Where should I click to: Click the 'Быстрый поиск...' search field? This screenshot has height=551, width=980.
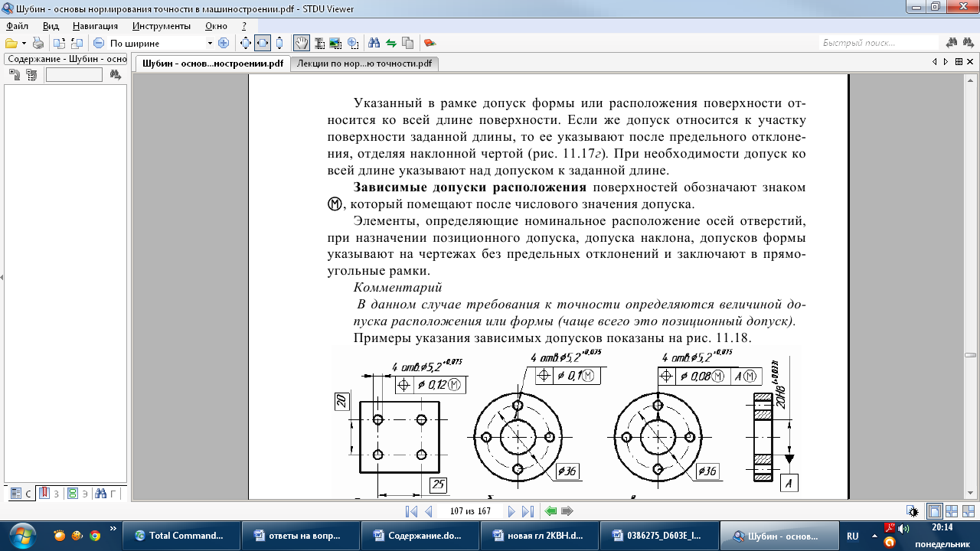(879, 43)
